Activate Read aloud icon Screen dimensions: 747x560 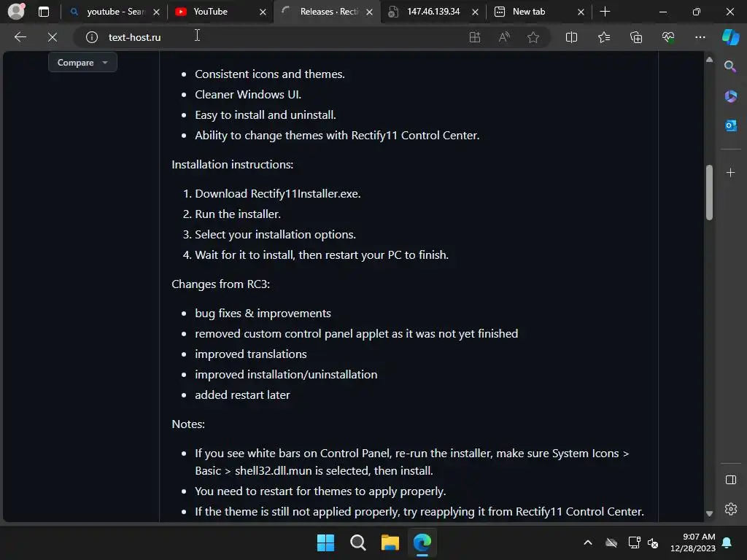(504, 37)
